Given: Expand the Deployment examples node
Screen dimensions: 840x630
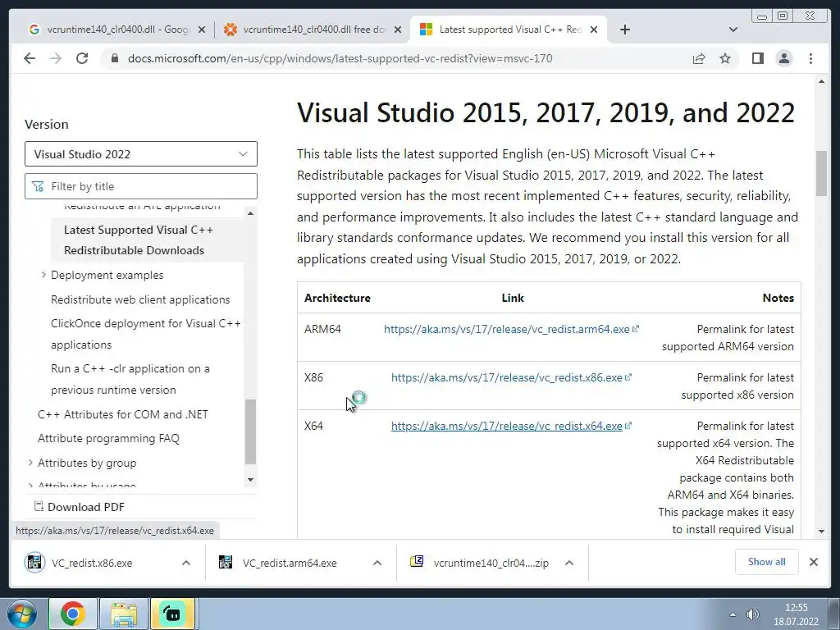Looking at the screenshot, I should click(43, 275).
